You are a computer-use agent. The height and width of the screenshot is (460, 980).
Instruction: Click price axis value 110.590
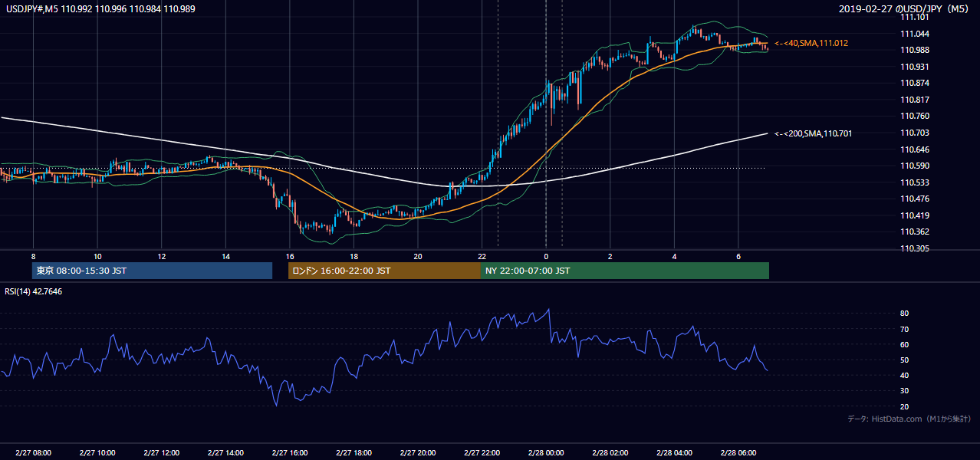click(x=915, y=166)
